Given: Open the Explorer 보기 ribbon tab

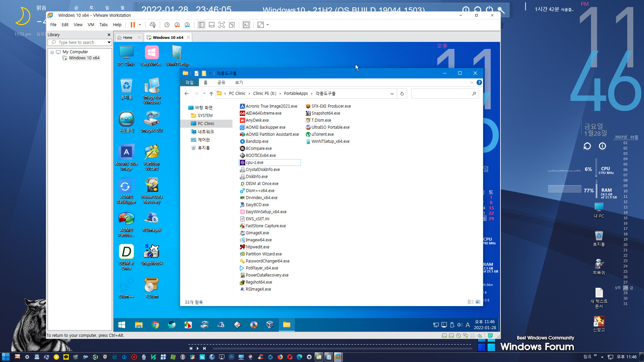Looking at the screenshot, I should [x=239, y=82].
